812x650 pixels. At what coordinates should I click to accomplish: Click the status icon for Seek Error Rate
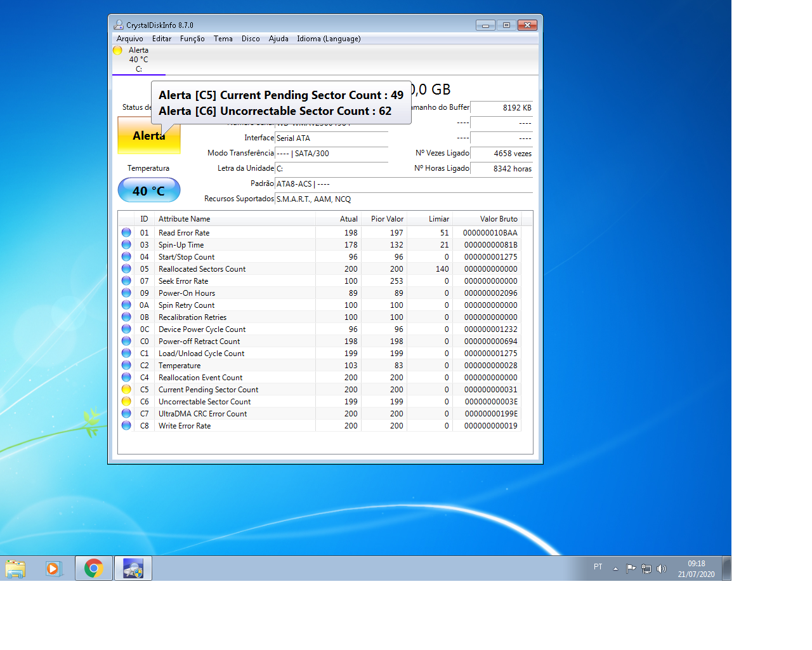click(126, 281)
